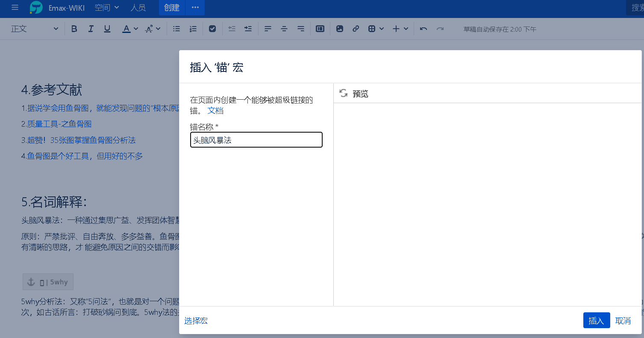644x338 pixels.
Task: Set text alignment to center
Action: tap(284, 29)
